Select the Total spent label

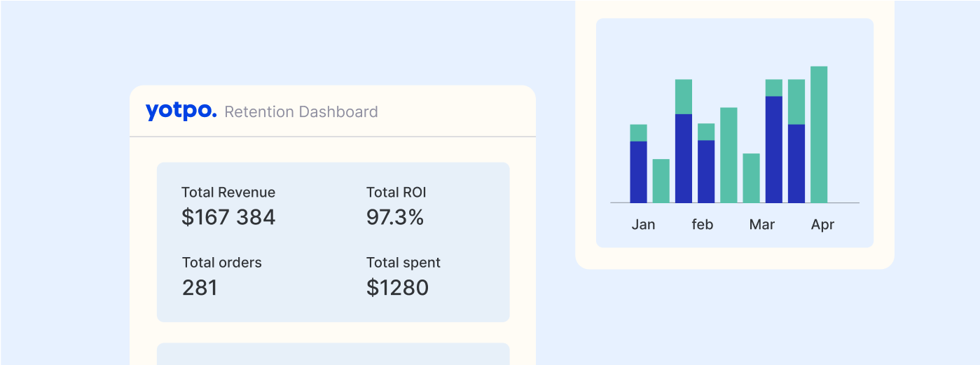pyautogui.click(x=403, y=263)
